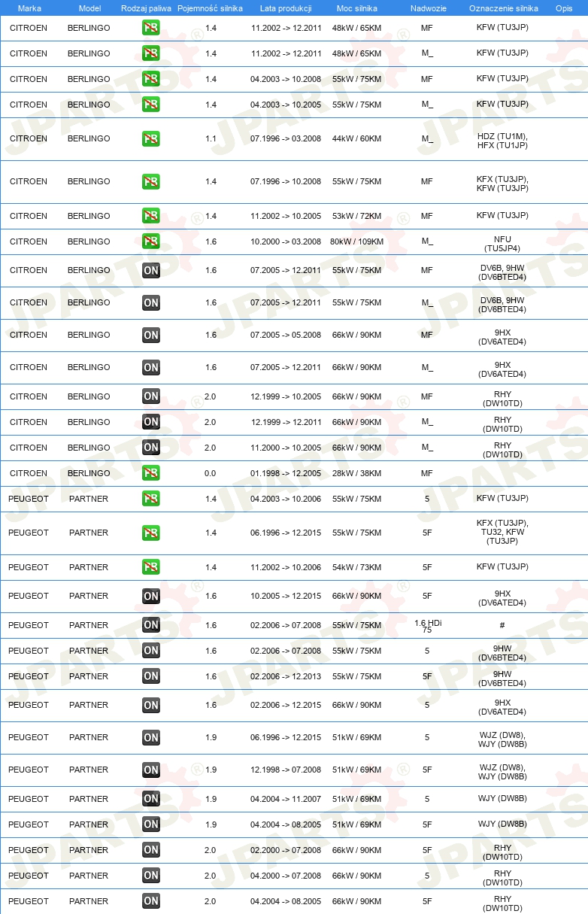588x914 pixels.
Task: Click the Lata produkcji column header
Action: 286,8
